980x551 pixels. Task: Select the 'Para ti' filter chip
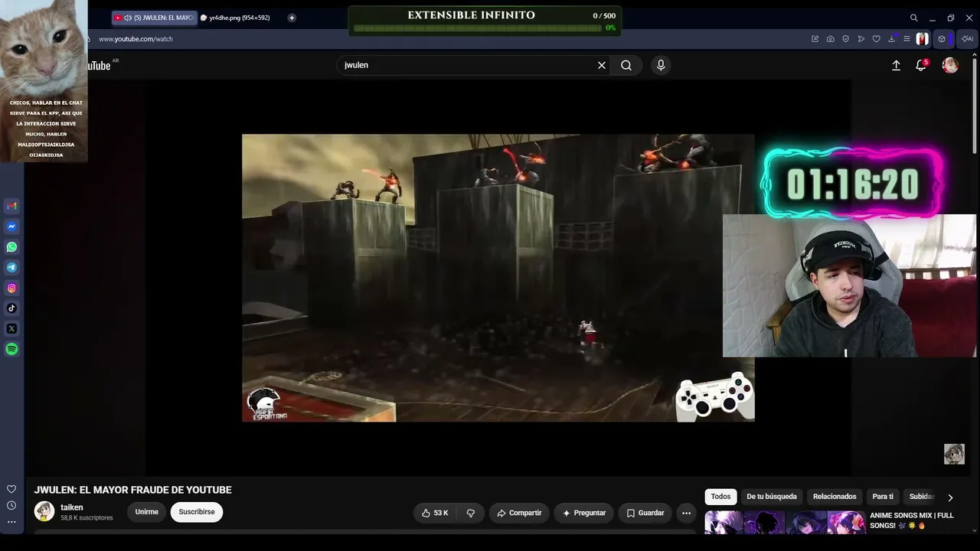883,497
